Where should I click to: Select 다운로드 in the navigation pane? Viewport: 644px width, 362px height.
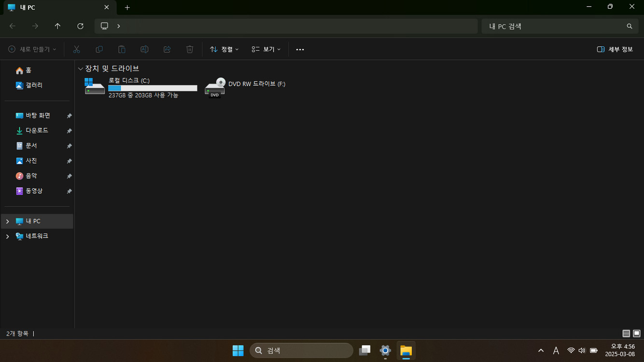point(37,130)
